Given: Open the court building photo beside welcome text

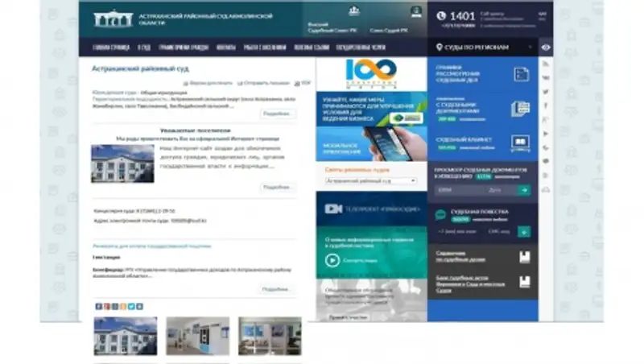Looking at the screenshot, I should click(x=122, y=163).
